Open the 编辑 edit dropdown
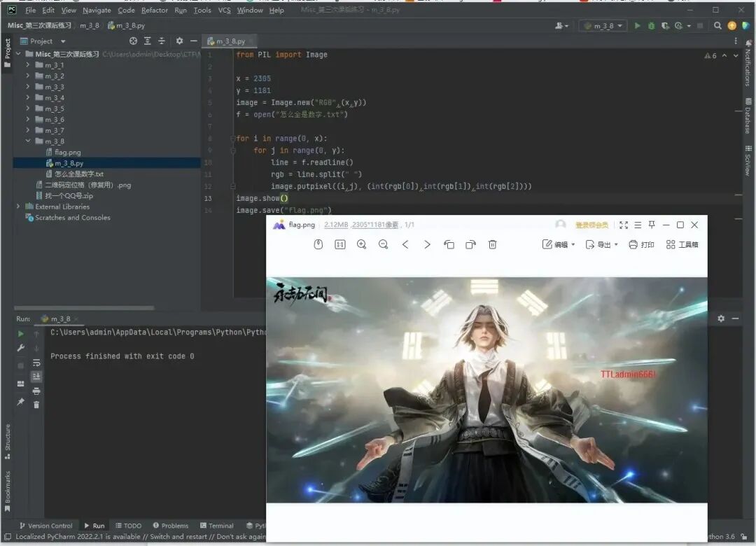This screenshot has width=756, height=546. [x=559, y=244]
